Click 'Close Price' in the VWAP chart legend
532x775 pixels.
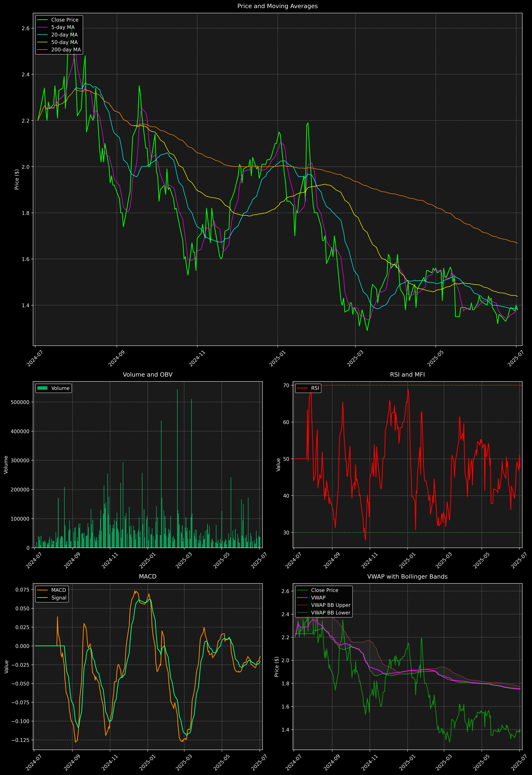[x=325, y=590]
